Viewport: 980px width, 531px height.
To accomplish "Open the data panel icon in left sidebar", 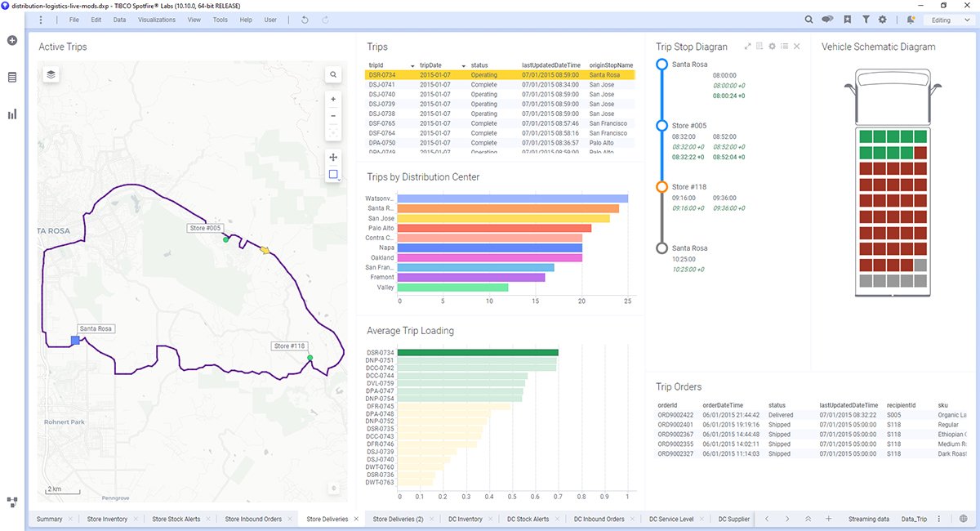I will [x=11, y=78].
